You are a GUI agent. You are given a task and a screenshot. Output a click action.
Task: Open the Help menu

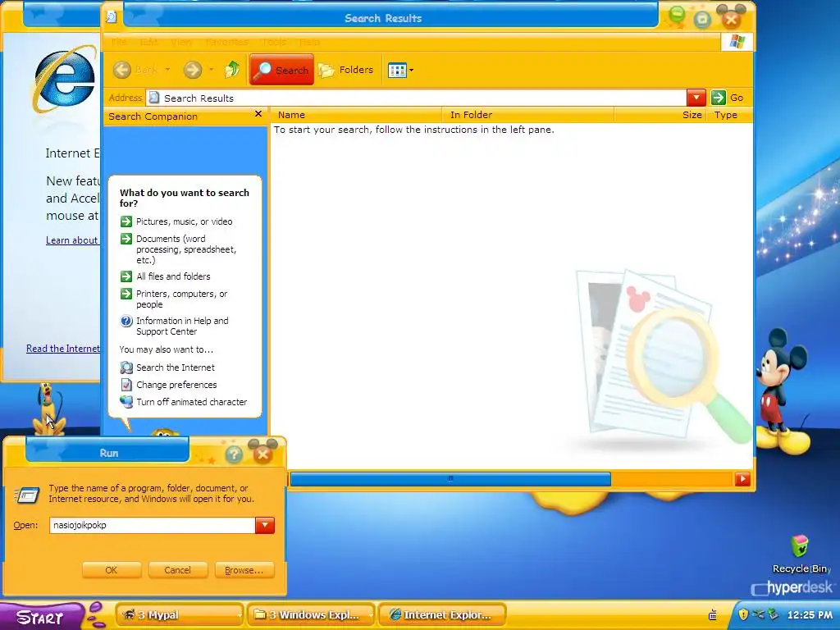pyautogui.click(x=309, y=42)
